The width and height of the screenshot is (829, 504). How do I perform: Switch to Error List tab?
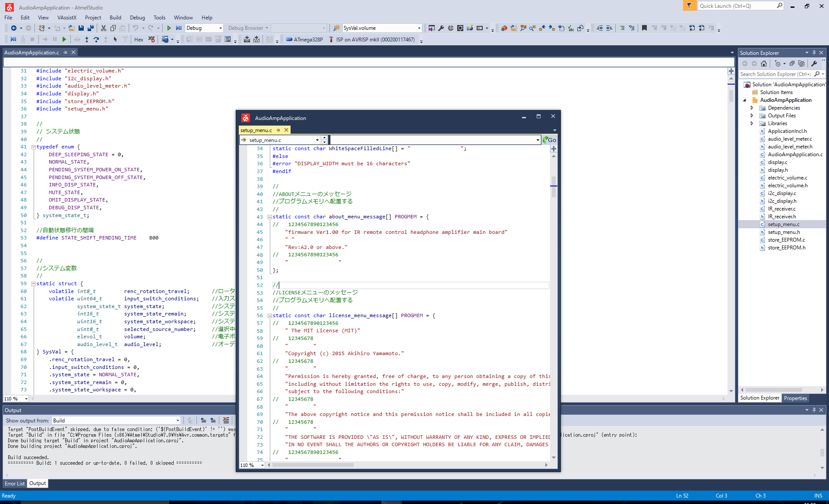tap(15, 484)
